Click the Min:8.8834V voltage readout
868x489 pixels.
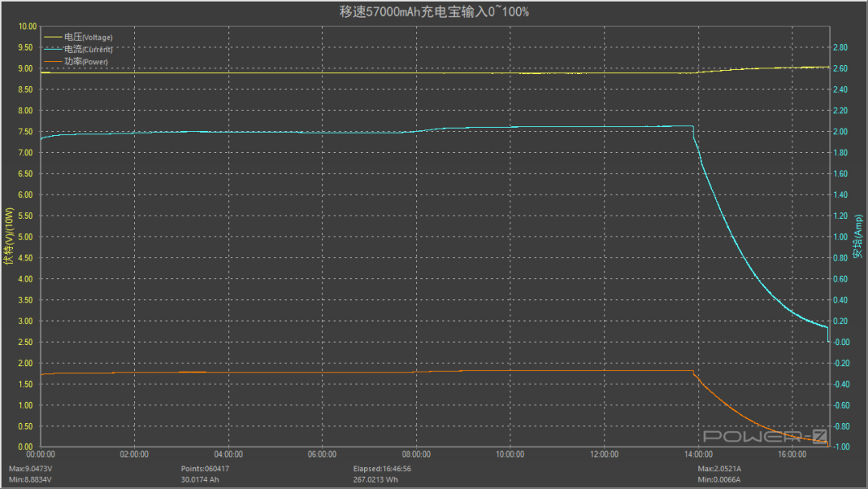30,479
